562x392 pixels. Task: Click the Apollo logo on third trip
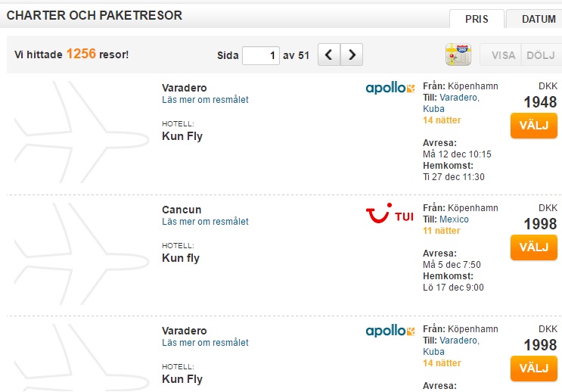390,330
